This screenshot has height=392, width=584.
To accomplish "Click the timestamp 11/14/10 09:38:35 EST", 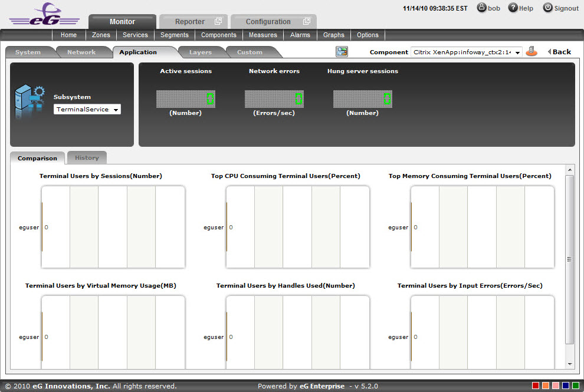I will [435, 8].
